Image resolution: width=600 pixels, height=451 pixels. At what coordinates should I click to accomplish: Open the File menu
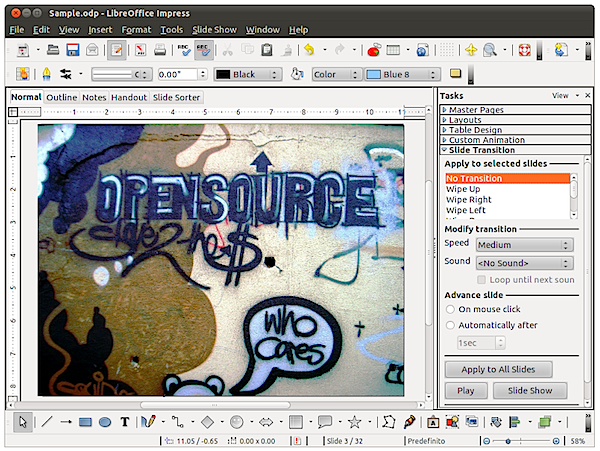[16, 30]
